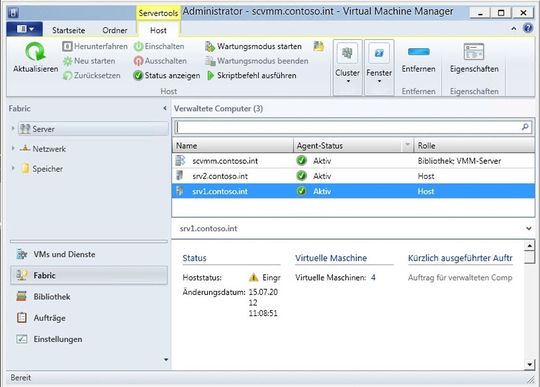Click the Aktualisieren refresh icon
The image size is (540, 387).
[x=35, y=52]
